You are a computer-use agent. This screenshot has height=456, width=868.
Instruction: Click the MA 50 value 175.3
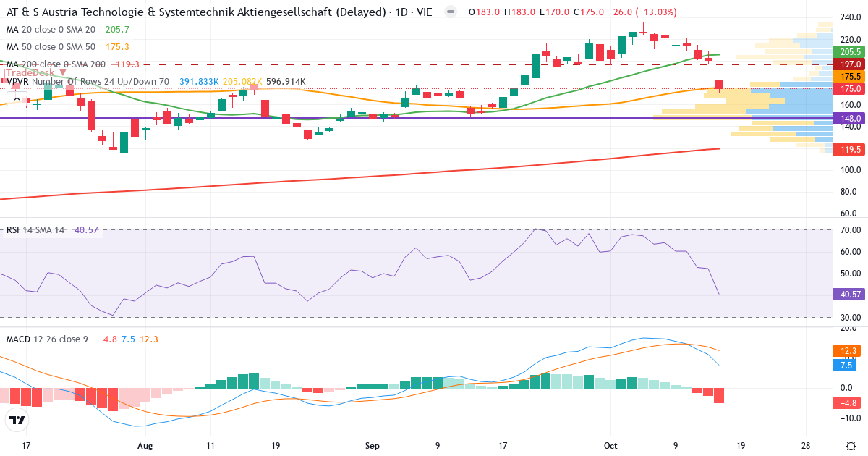tap(117, 47)
